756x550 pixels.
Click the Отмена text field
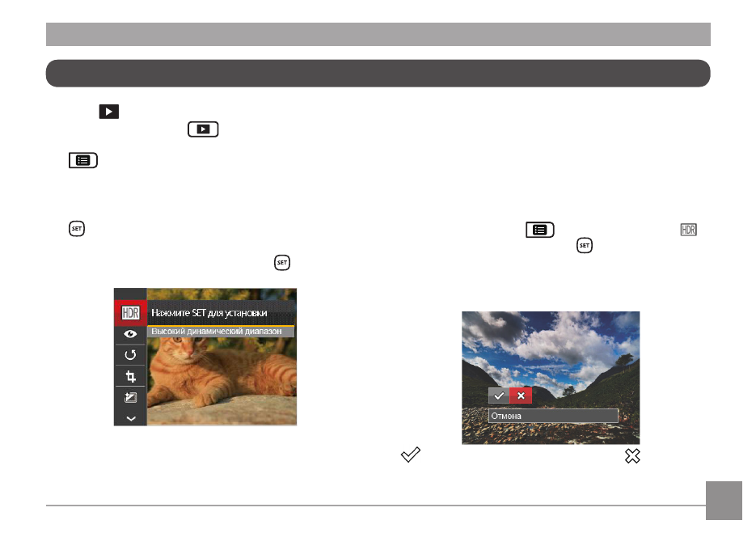click(553, 416)
